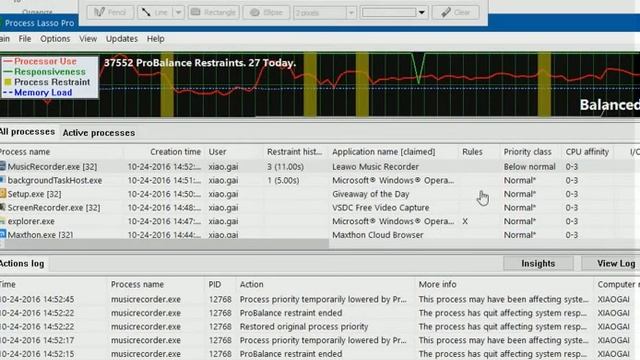This screenshot has width=640, height=360.
Task: Switch to the Active processes tab
Action: 99,133
